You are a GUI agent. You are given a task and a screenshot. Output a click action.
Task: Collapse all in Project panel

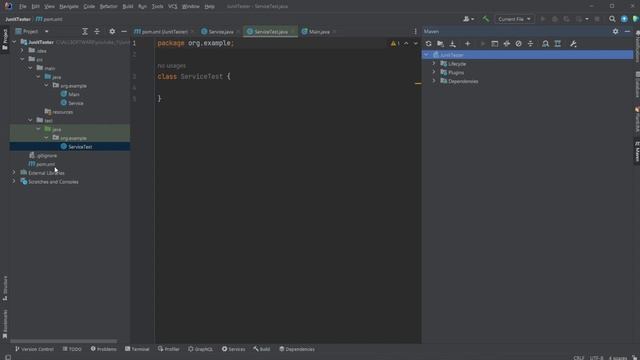coord(97,31)
